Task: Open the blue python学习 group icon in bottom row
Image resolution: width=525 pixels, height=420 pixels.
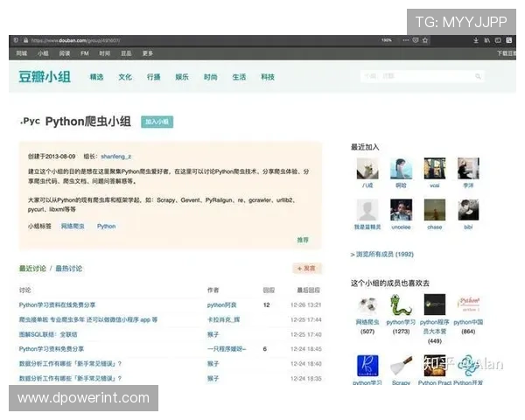Action: tap(367, 366)
